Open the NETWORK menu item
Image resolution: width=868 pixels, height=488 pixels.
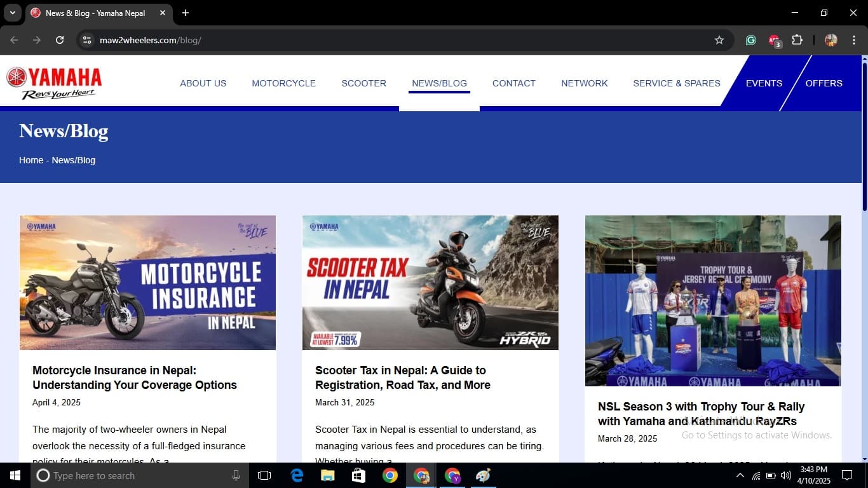pos(585,83)
